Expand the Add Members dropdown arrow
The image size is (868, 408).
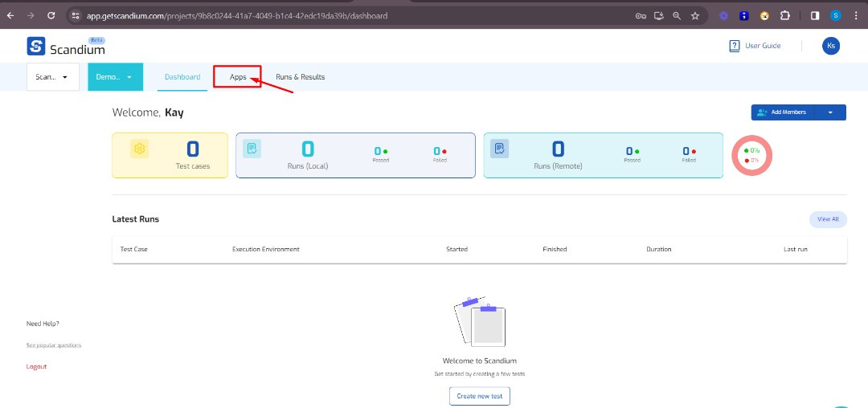click(830, 112)
